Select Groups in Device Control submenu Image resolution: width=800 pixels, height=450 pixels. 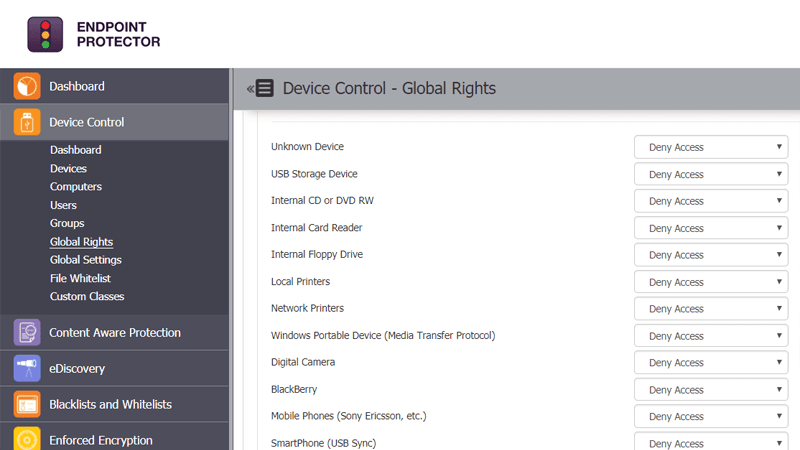[67, 223]
